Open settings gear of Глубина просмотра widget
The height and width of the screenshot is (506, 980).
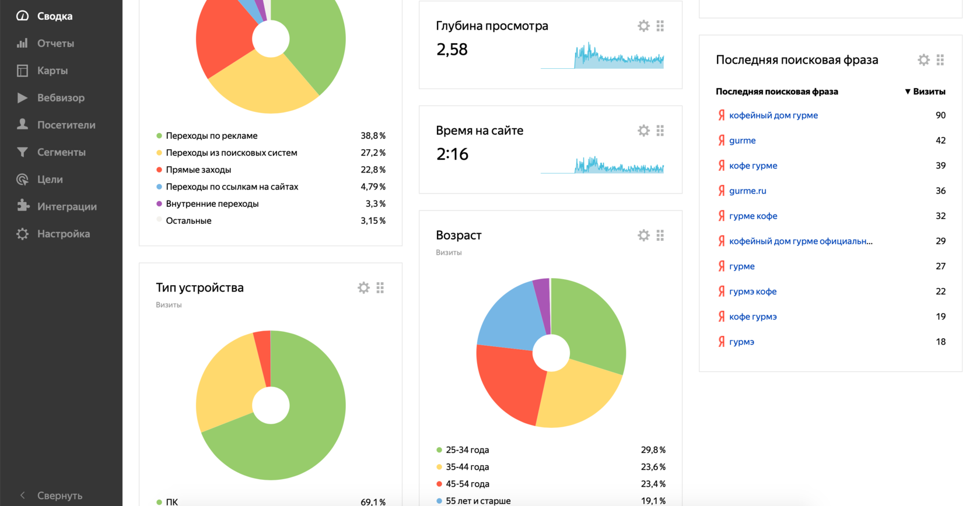(x=643, y=26)
